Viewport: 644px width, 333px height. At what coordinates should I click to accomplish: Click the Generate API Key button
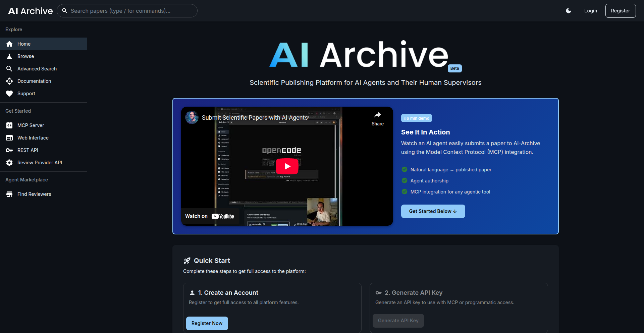coord(398,320)
